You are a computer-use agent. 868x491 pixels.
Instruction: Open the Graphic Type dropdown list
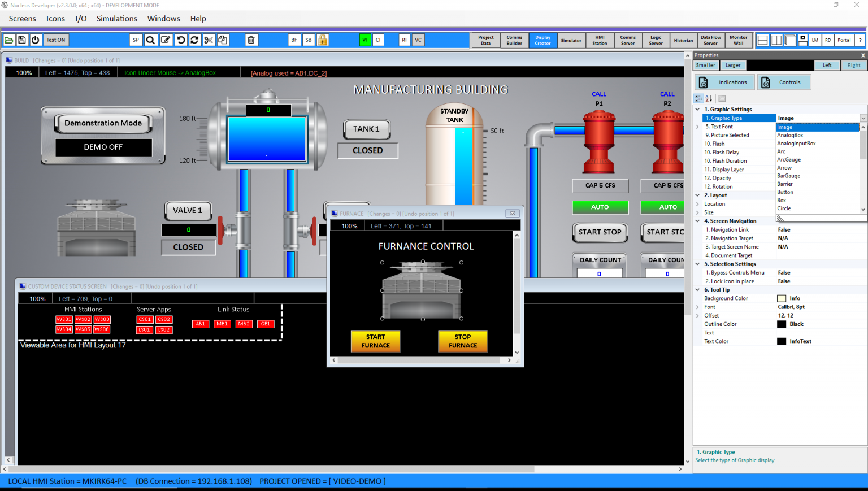[x=863, y=118]
